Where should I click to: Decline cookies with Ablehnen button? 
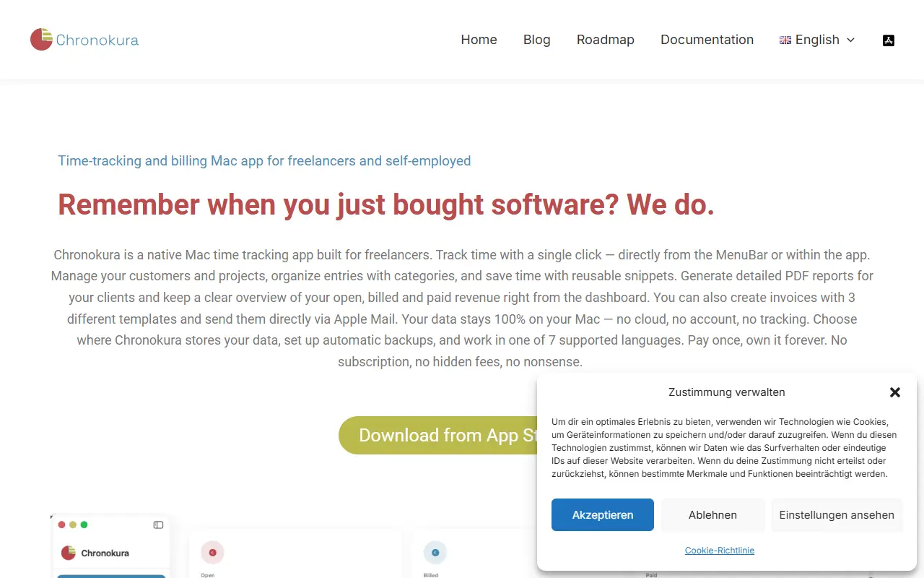[x=712, y=515]
